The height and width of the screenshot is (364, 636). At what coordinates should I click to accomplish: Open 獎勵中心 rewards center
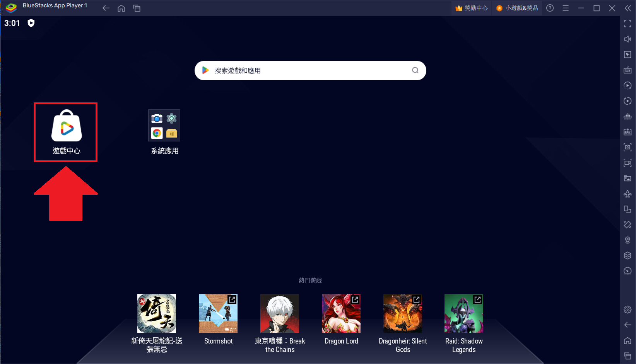(x=471, y=8)
